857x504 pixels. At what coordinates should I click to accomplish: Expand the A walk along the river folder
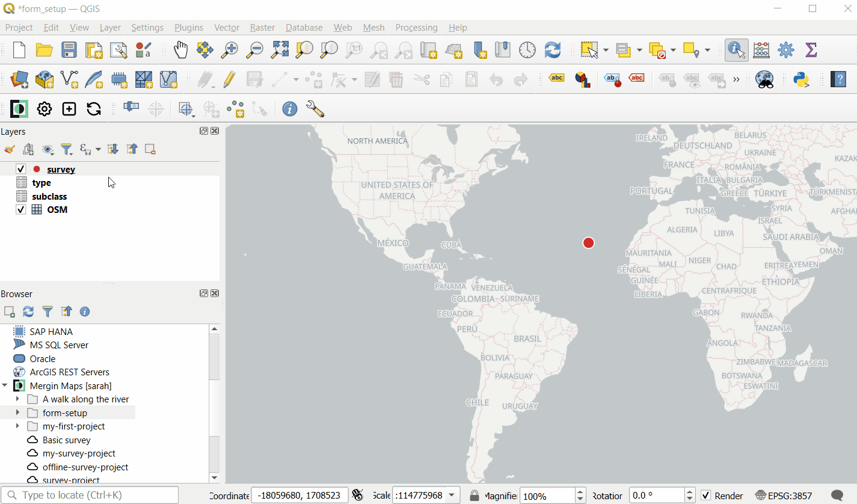tap(17, 399)
